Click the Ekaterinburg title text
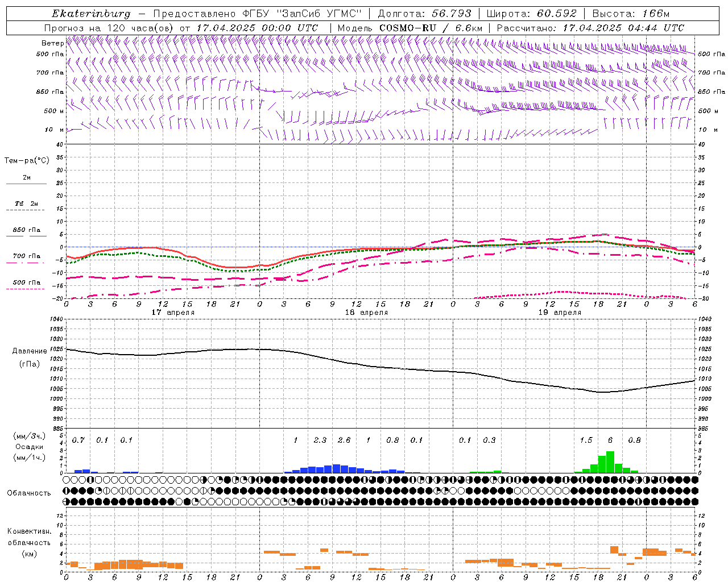 [91, 14]
